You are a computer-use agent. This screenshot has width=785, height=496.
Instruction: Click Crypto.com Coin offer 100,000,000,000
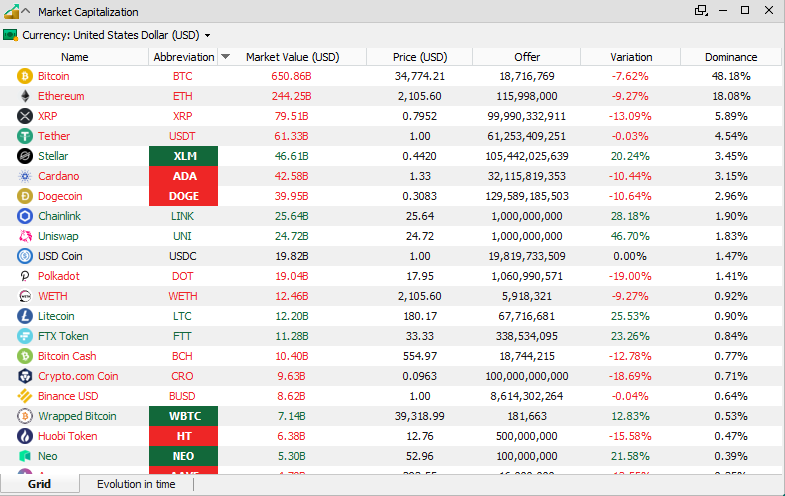click(x=527, y=376)
